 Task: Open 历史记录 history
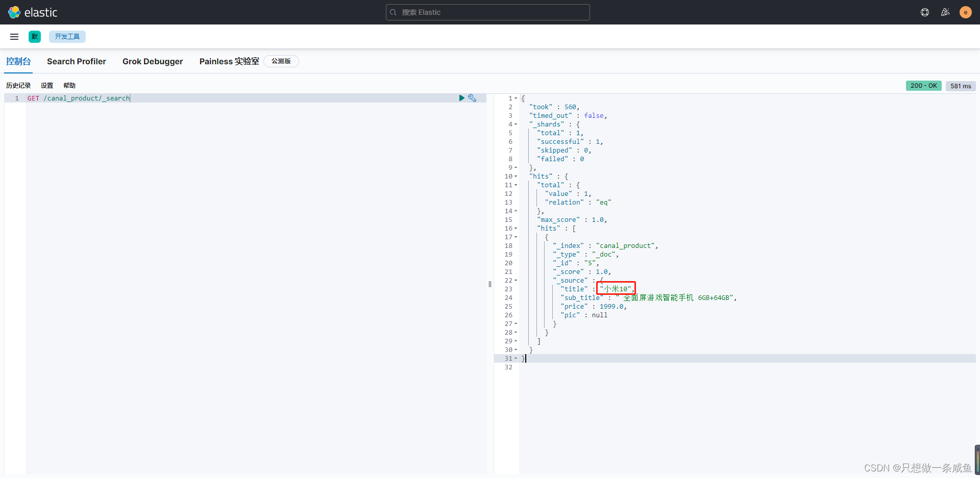(x=18, y=86)
